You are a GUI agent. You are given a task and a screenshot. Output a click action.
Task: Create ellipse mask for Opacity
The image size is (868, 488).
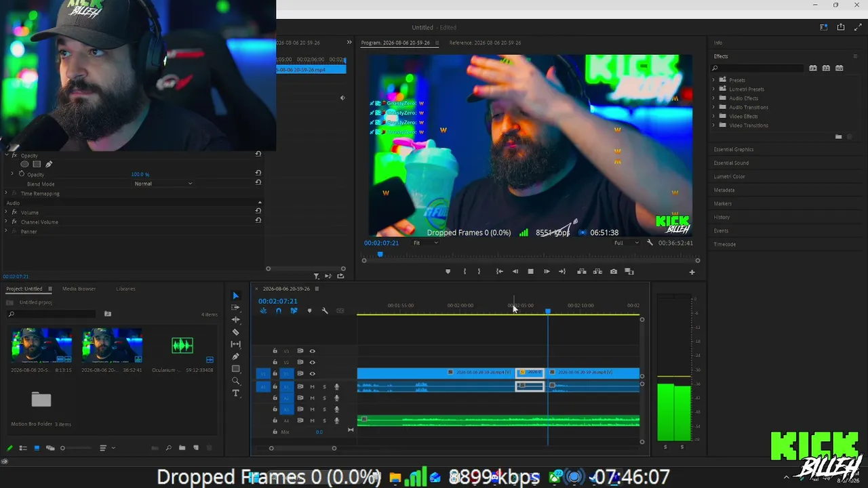pyautogui.click(x=24, y=164)
